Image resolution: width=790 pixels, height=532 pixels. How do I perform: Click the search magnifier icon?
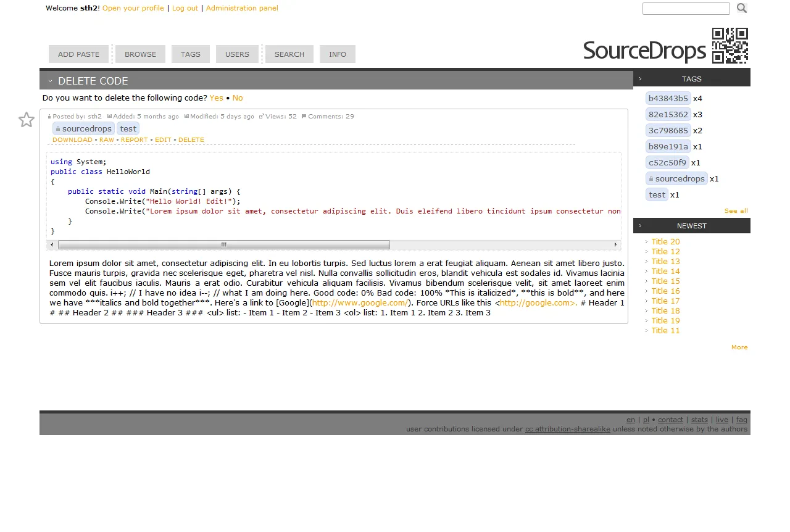pos(742,8)
